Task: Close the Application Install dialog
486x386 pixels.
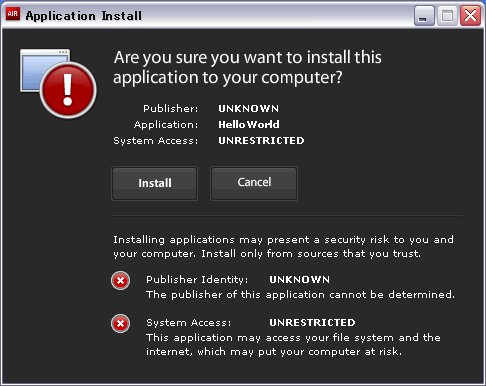Action: pyautogui.click(x=470, y=16)
